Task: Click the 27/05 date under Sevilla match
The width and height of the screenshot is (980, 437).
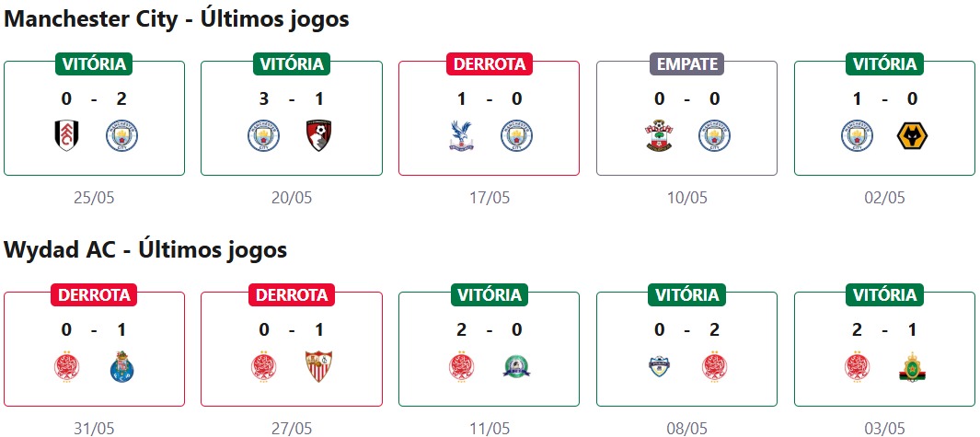Action: tap(291, 428)
